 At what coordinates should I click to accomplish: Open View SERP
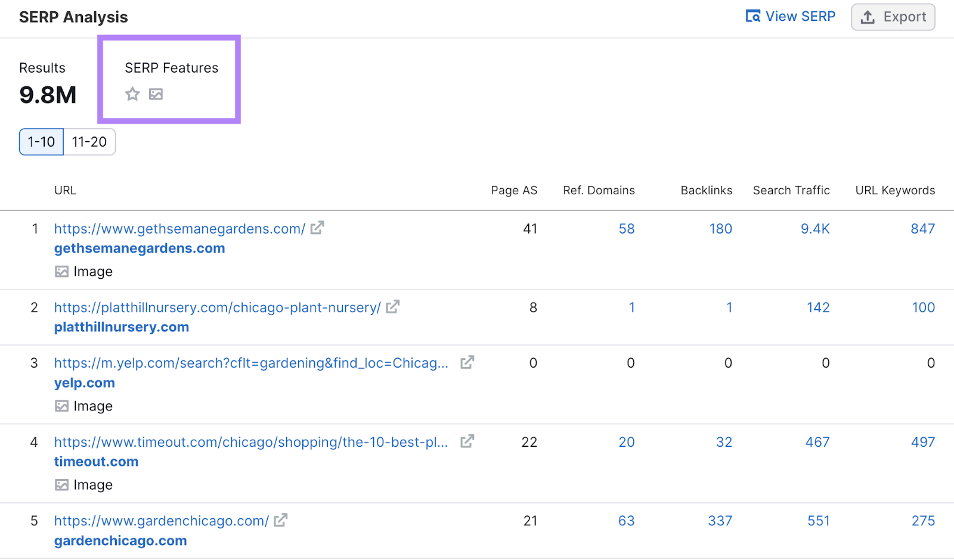[x=800, y=16]
